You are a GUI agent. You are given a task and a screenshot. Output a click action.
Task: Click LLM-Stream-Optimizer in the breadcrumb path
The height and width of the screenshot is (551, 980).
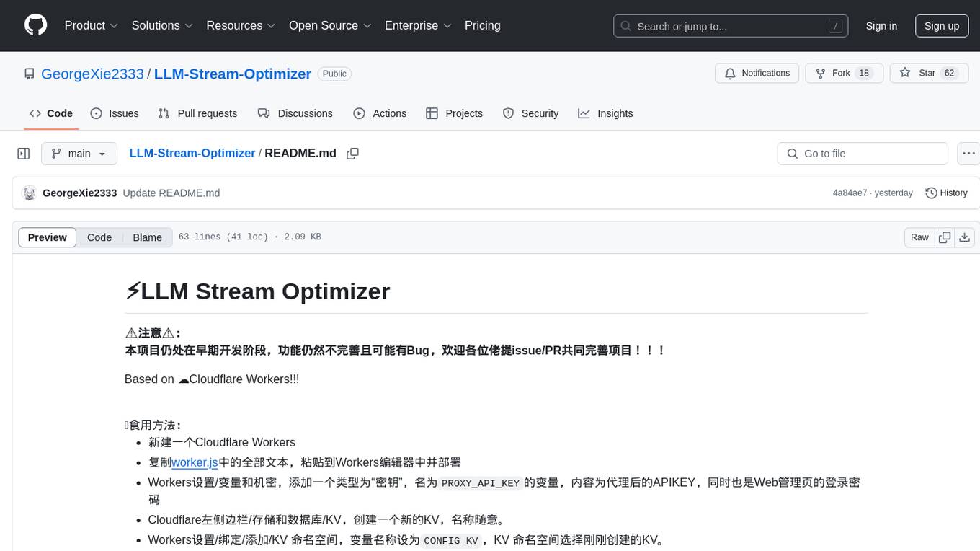192,153
